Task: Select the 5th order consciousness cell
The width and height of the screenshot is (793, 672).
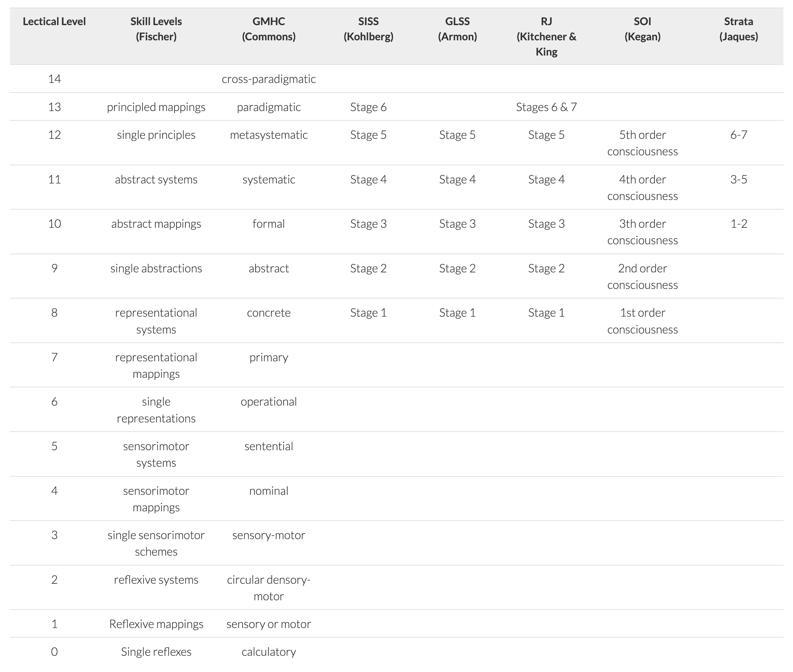Action: coord(642,143)
